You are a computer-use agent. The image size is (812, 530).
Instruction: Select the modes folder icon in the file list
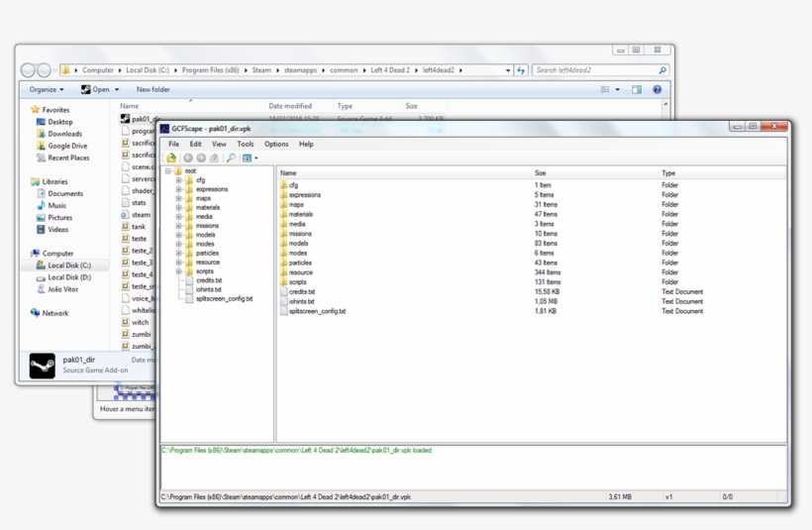pyautogui.click(x=283, y=253)
